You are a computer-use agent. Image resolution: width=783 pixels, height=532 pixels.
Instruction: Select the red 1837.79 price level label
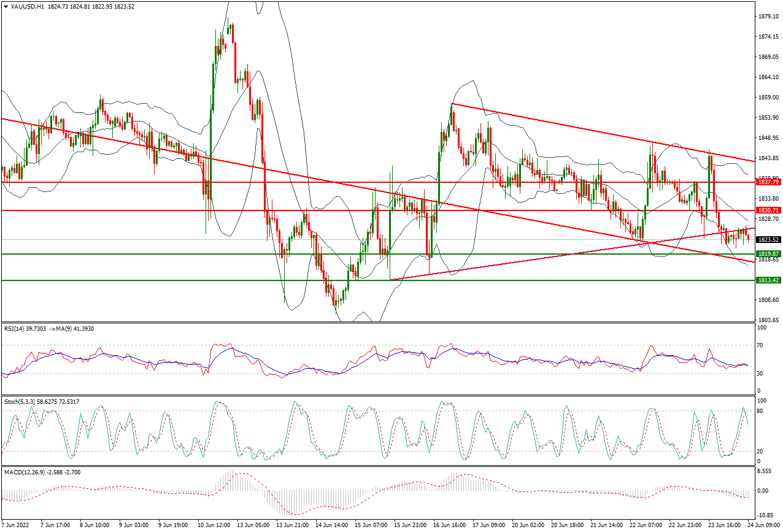coord(768,182)
